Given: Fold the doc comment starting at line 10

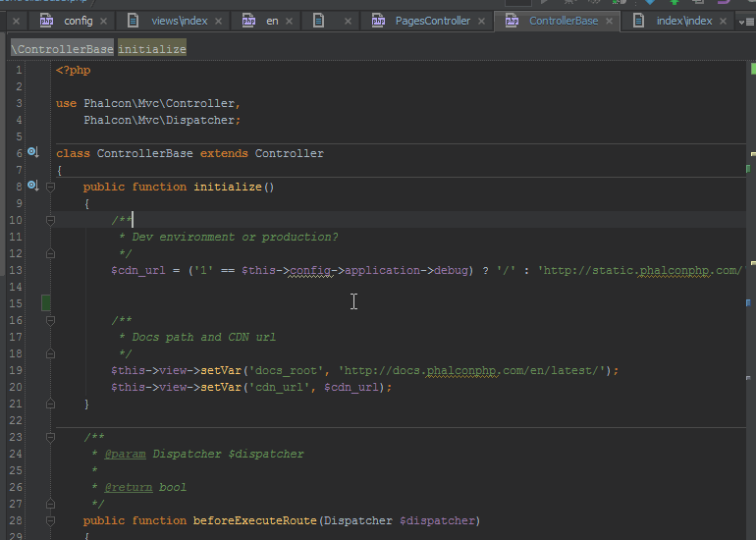Looking at the screenshot, I should pos(51,220).
